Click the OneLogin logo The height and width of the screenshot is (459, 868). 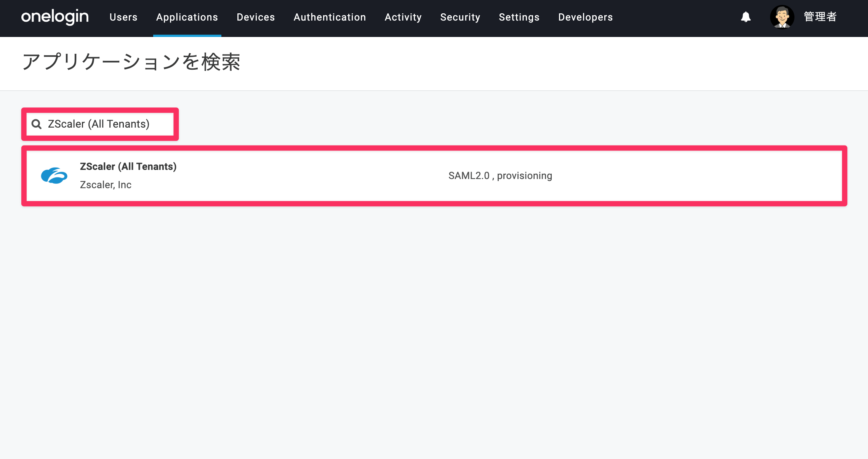click(55, 17)
